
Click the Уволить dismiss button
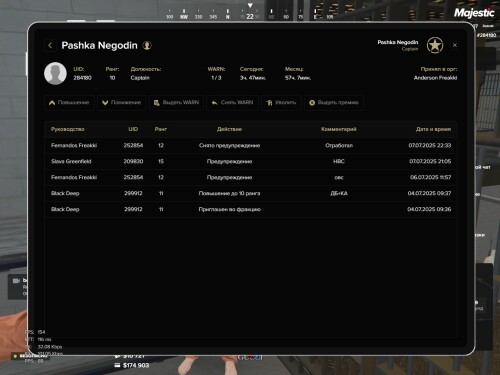281,103
